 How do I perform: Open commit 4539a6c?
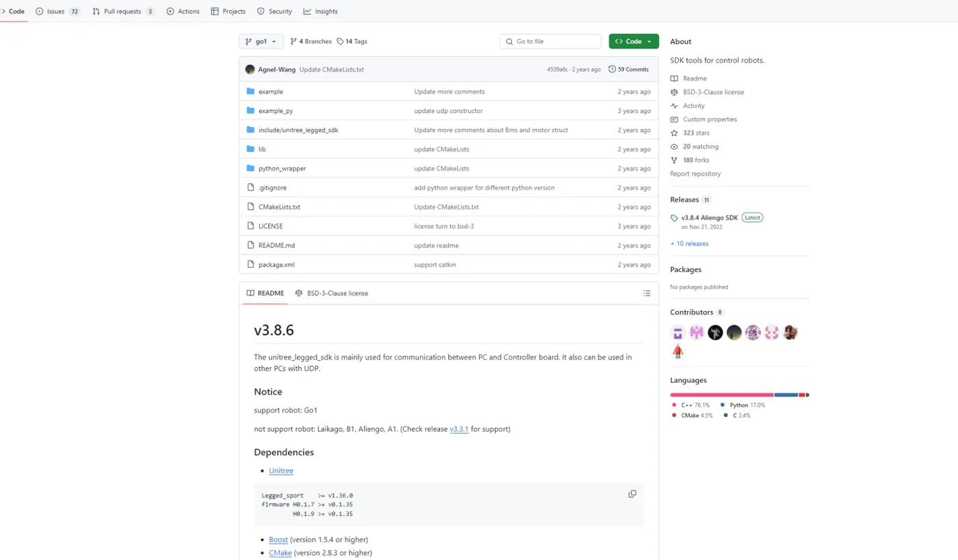pos(557,70)
